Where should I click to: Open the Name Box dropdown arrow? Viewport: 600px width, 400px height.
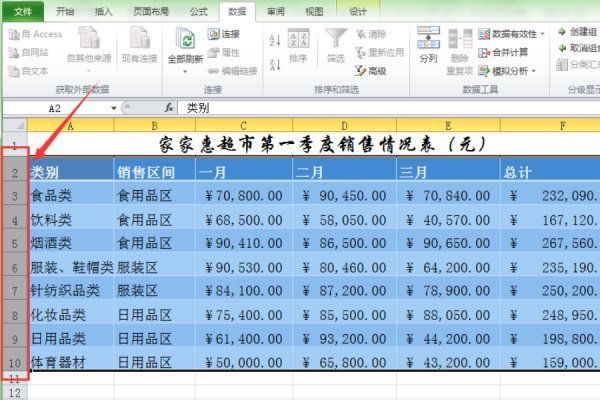coord(114,108)
